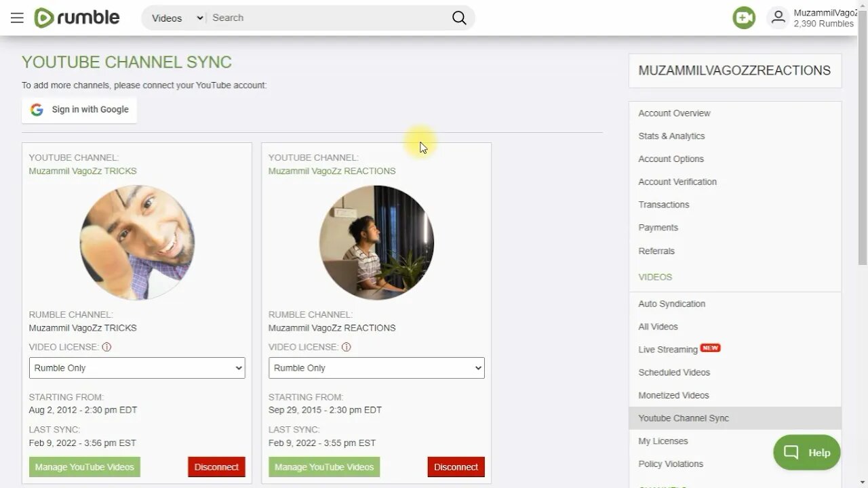Open Stats & Analytics in sidebar

point(671,136)
